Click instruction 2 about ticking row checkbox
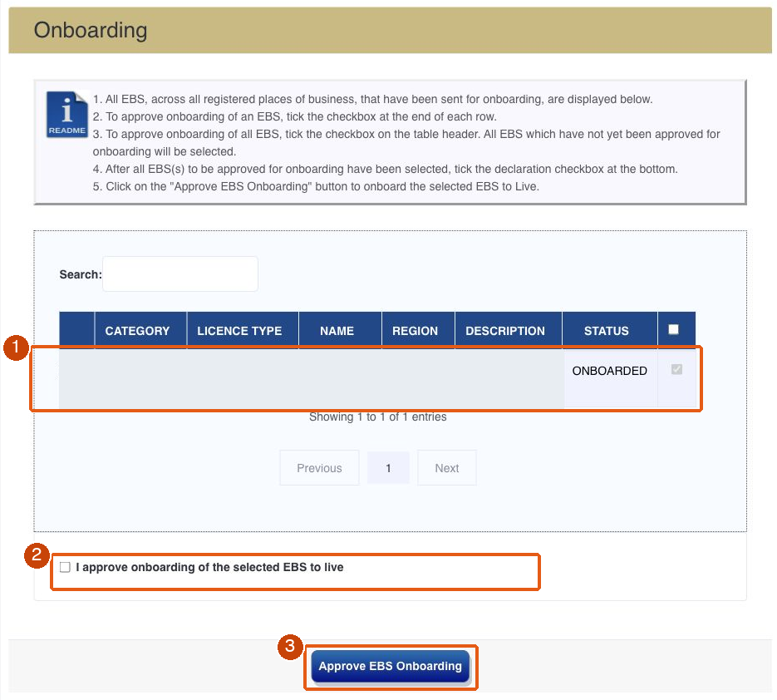This screenshot has height=700, width=777. coord(294,117)
